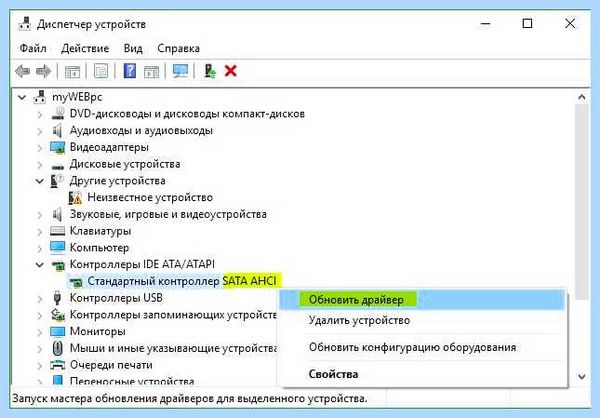Viewport: 600px width, 418px height.
Task: Click the USB controllers plug icon
Action: [57, 298]
